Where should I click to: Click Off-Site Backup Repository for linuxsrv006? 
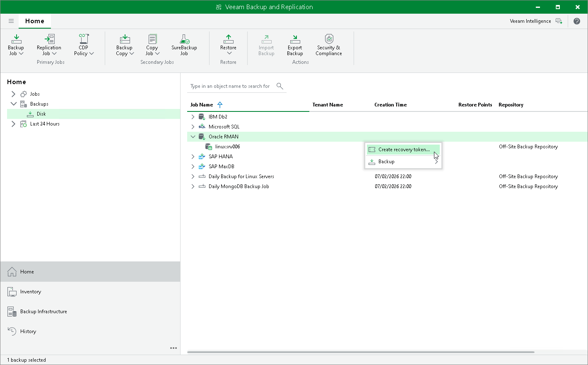(528, 147)
